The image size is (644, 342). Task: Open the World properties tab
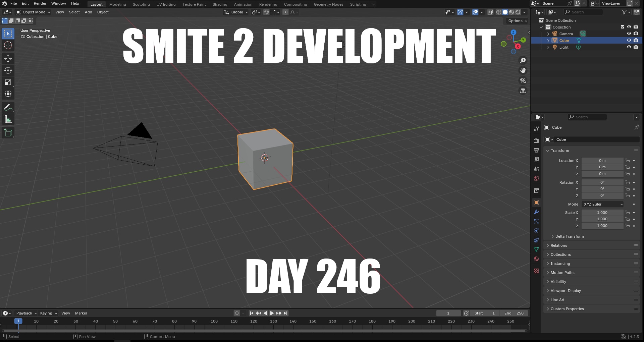(x=536, y=178)
